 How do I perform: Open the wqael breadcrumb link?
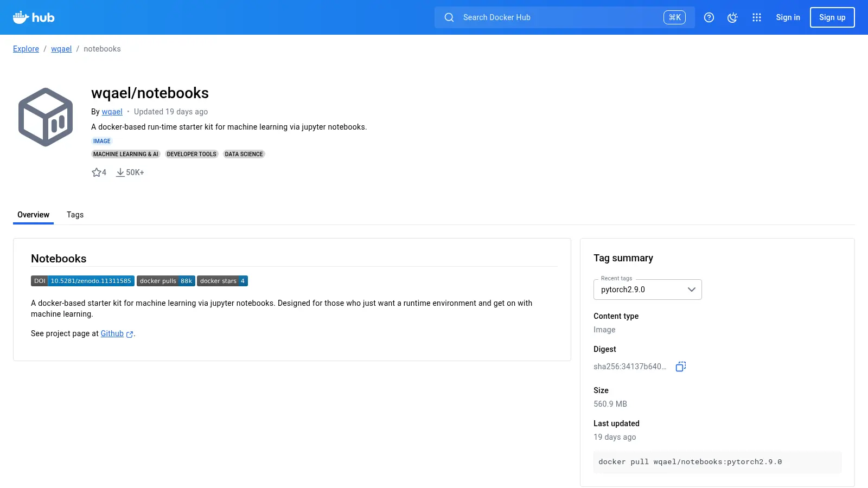(61, 49)
